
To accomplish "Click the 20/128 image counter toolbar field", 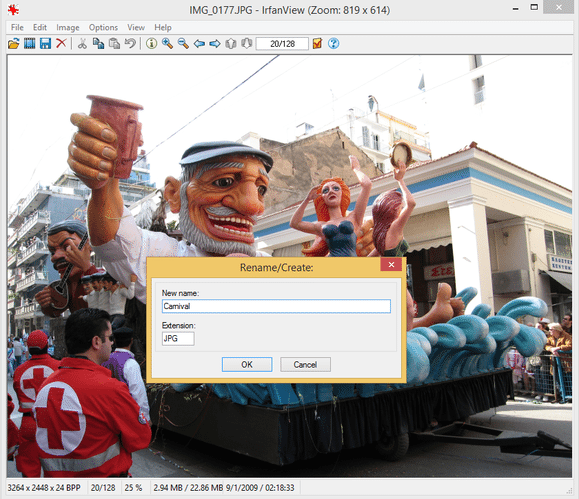I will tap(282, 44).
